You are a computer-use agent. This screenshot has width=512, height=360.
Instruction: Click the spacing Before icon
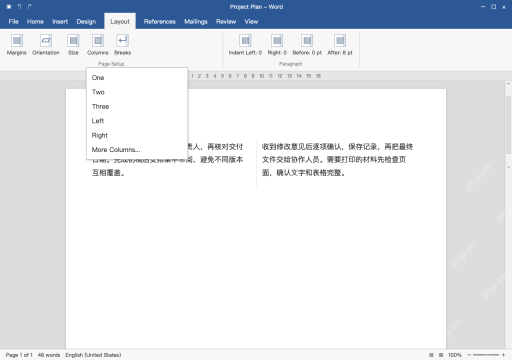click(307, 41)
